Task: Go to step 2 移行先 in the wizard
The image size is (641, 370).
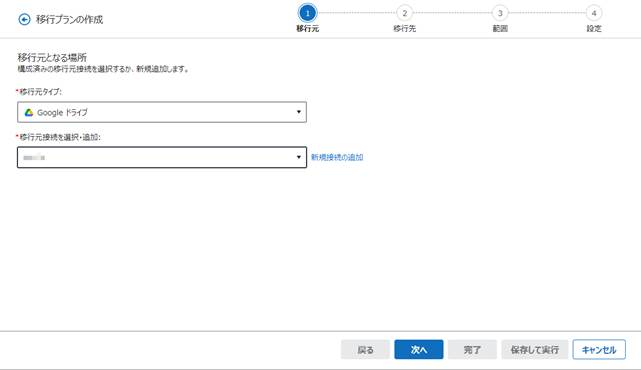Action: pyautogui.click(x=404, y=13)
